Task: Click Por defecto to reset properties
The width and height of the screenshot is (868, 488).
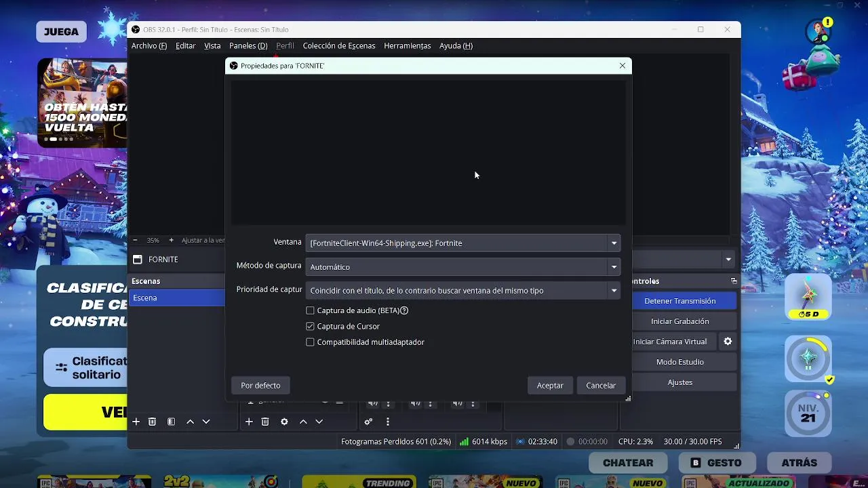Action: coord(260,385)
